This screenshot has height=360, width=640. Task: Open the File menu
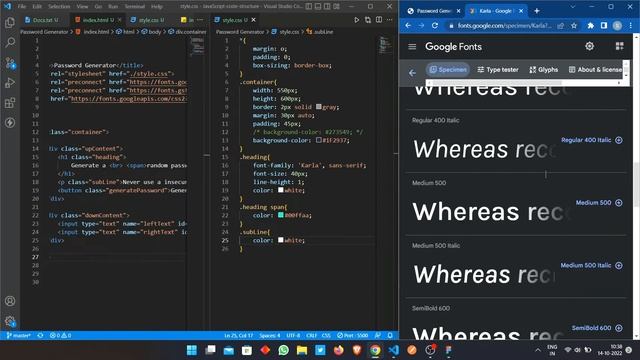(x=22, y=7)
